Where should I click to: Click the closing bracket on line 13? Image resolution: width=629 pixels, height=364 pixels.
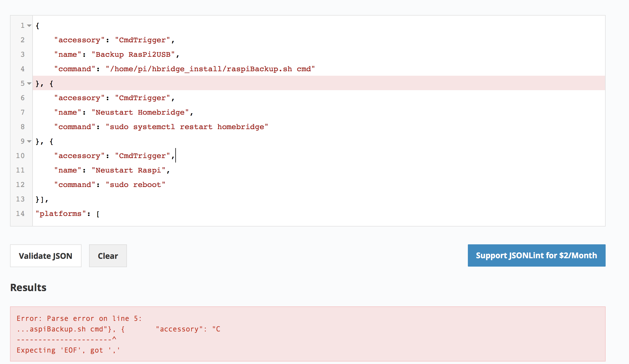(x=42, y=199)
